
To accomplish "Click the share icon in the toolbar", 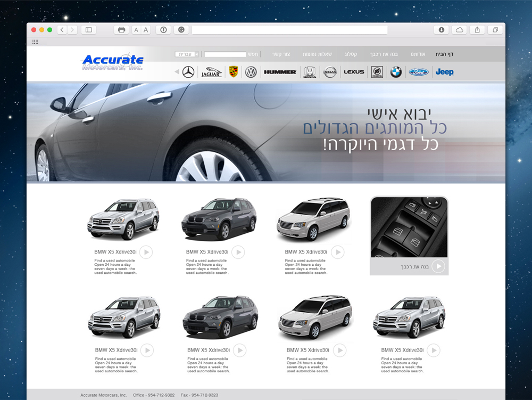I will coord(477,30).
